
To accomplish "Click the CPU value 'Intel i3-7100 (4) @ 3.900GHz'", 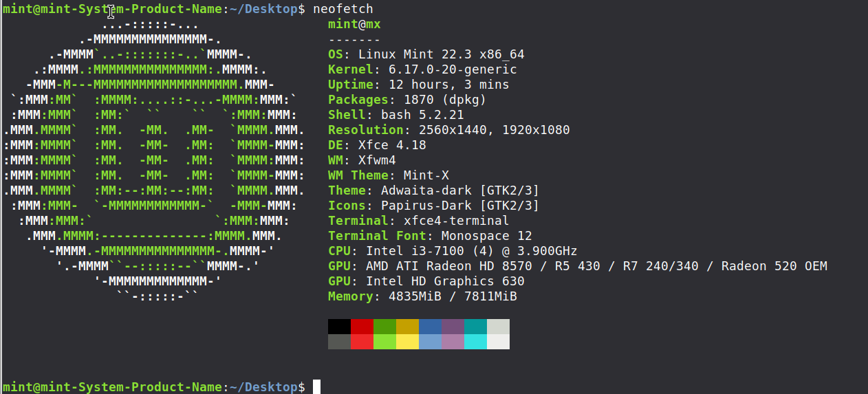I will [x=472, y=251].
